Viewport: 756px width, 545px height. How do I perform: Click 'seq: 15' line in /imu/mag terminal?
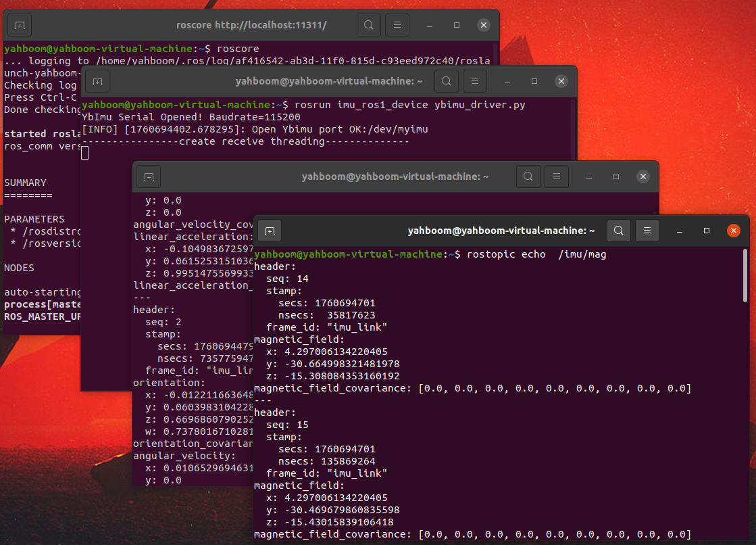[x=287, y=425]
